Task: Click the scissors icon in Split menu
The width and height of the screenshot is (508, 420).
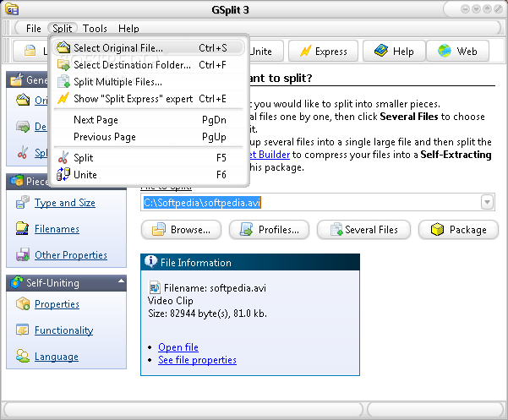Action: pos(63,157)
